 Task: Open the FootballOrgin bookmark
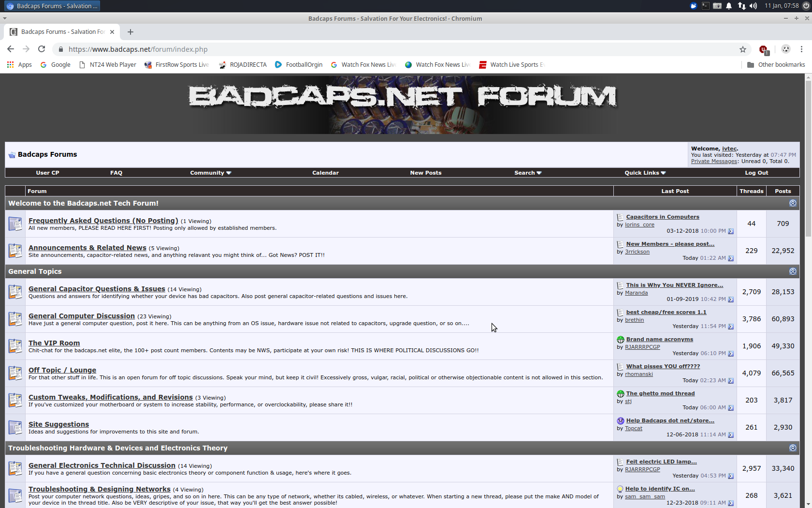299,64
